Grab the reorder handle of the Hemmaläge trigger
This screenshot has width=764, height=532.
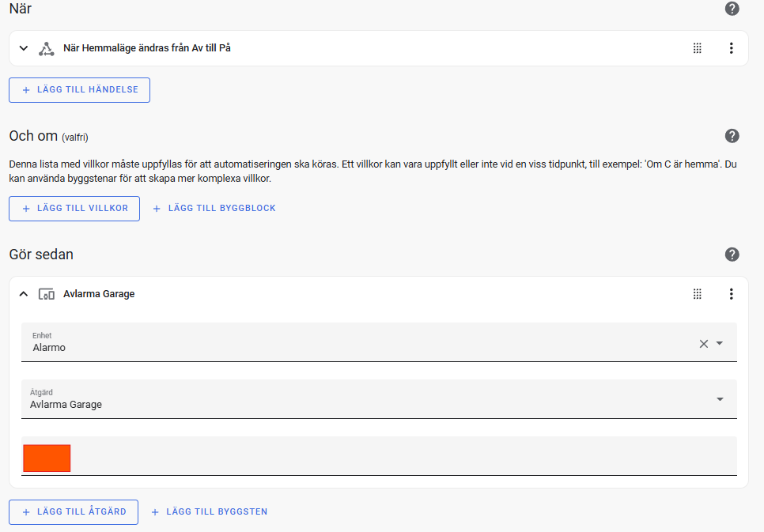tap(698, 47)
